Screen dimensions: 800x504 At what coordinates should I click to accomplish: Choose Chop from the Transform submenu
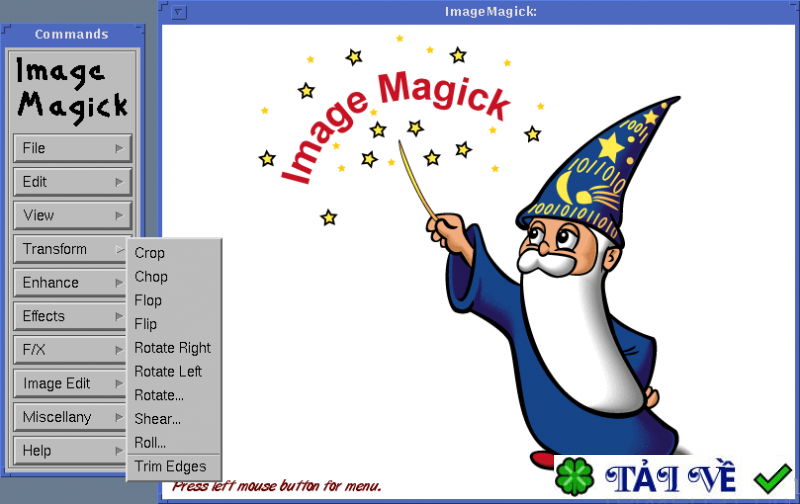[x=173, y=276]
